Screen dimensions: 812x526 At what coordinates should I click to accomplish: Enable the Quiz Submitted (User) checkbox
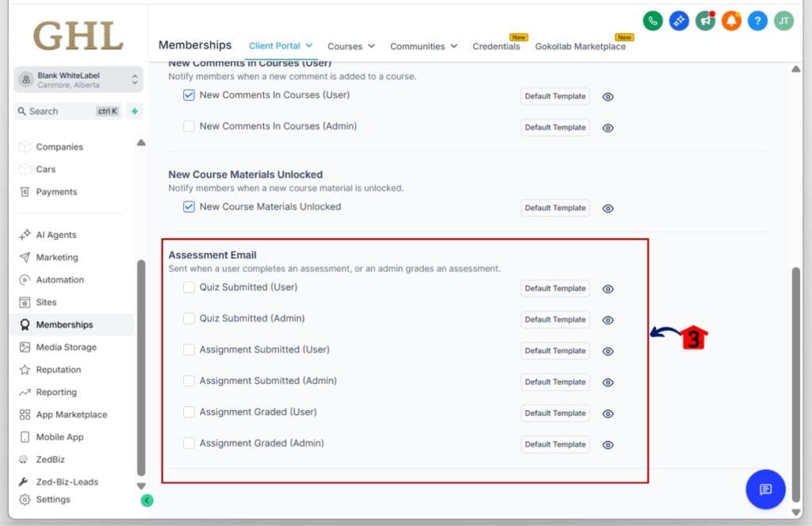189,287
